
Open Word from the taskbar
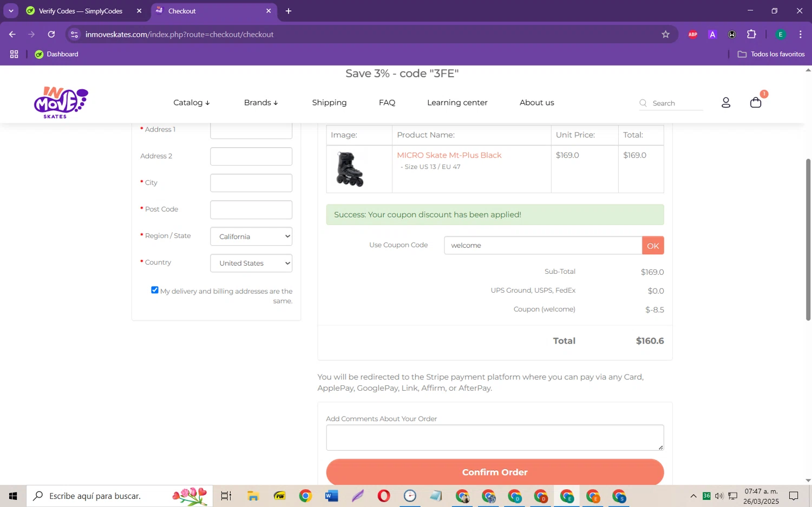pyautogui.click(x=331, y=496)
